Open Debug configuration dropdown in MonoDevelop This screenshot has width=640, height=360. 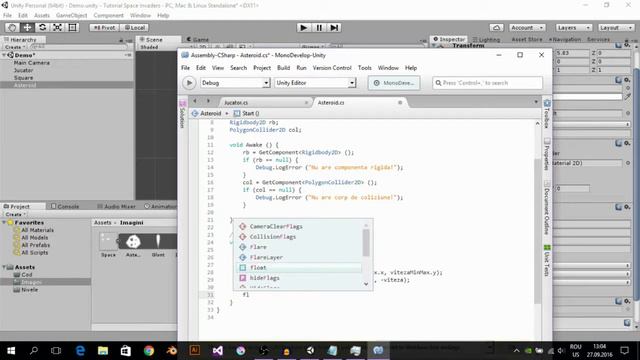[235, 83]
